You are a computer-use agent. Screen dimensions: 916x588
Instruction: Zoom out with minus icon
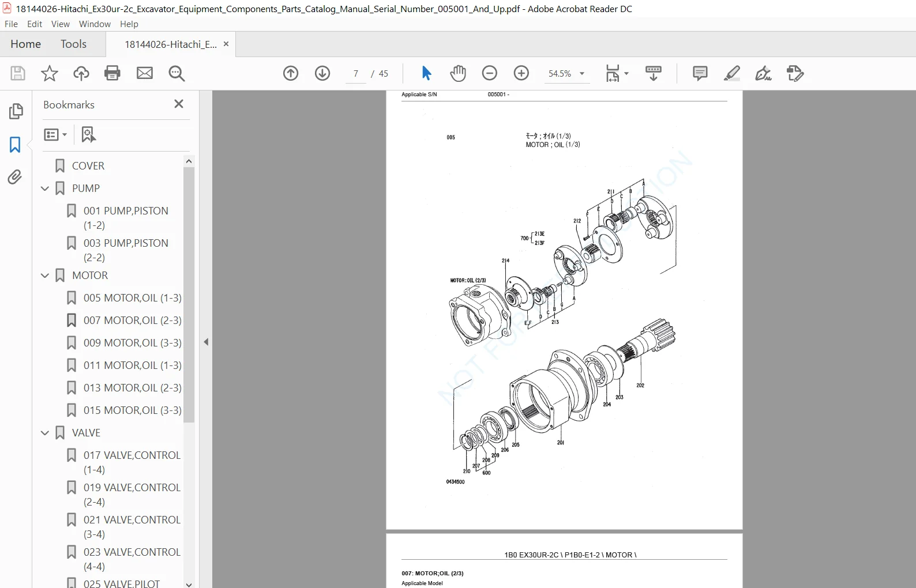(490, 73)
